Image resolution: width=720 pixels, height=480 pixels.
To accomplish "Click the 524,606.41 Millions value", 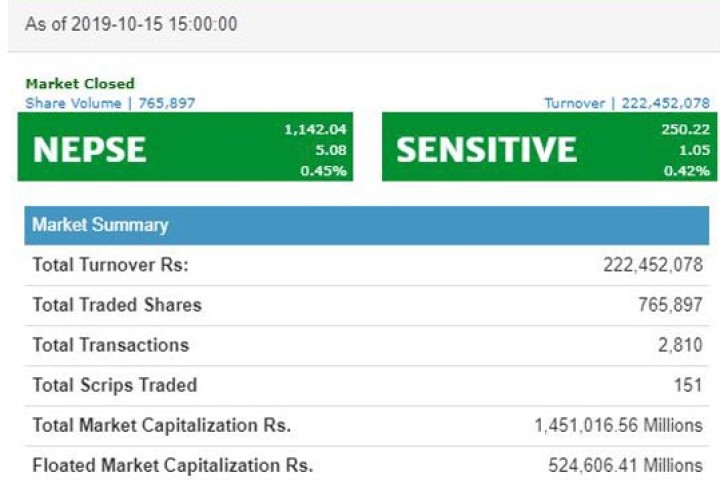I will [626, 465].
